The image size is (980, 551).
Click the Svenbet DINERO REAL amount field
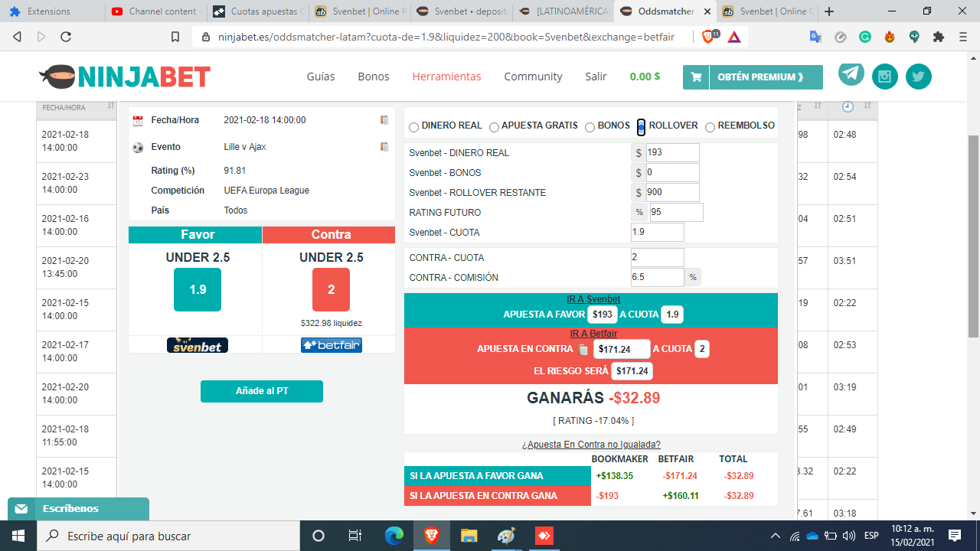[672, 153]
